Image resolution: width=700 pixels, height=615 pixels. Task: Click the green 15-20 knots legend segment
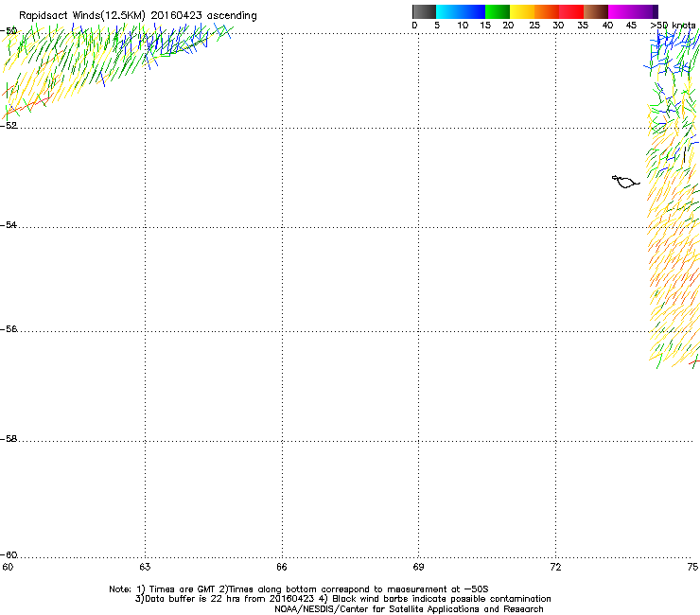pos(498,11)
